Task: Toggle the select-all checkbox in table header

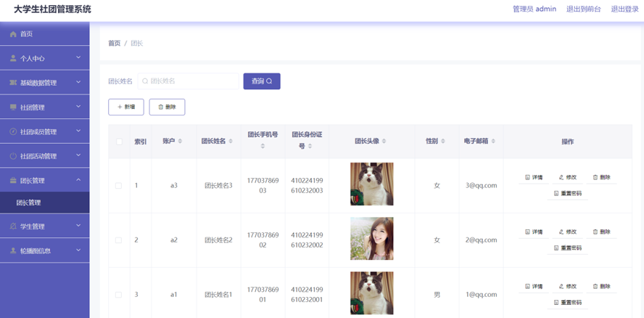Action: (x=119, y=142)
